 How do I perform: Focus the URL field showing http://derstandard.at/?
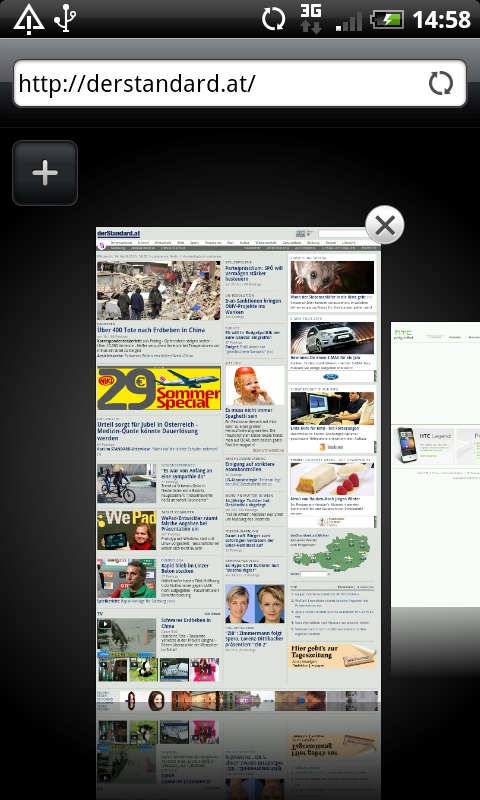point(240,83)
